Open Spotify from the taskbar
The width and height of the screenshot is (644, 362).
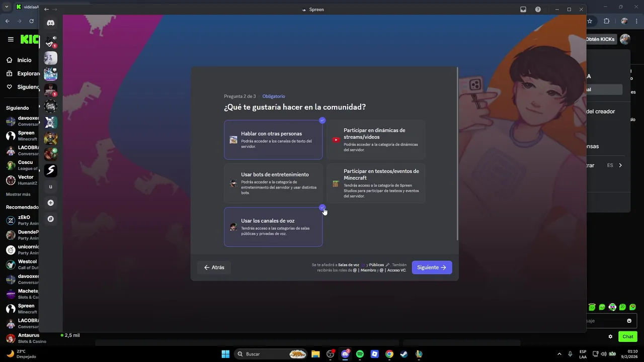[360, 354]
